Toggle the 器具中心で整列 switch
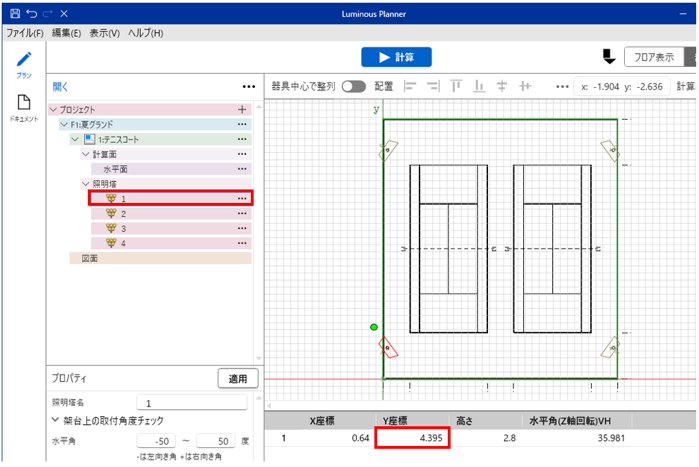 point(353,86)
